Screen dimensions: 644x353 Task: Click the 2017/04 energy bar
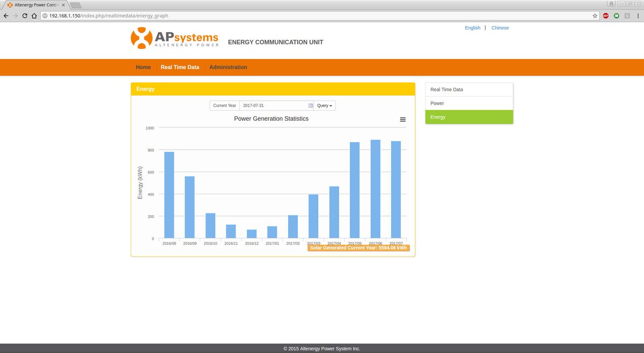pyautogui.click(x=334, y=212)
